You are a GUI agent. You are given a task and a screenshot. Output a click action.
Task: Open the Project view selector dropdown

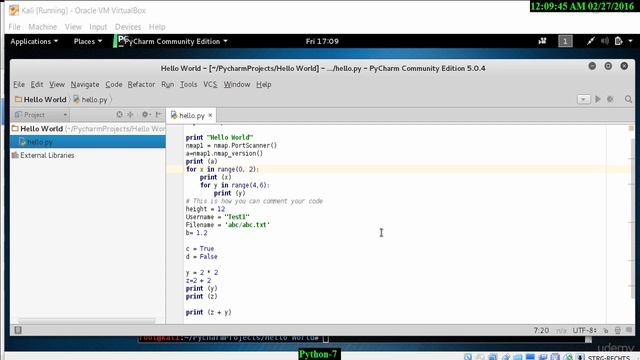40,115
